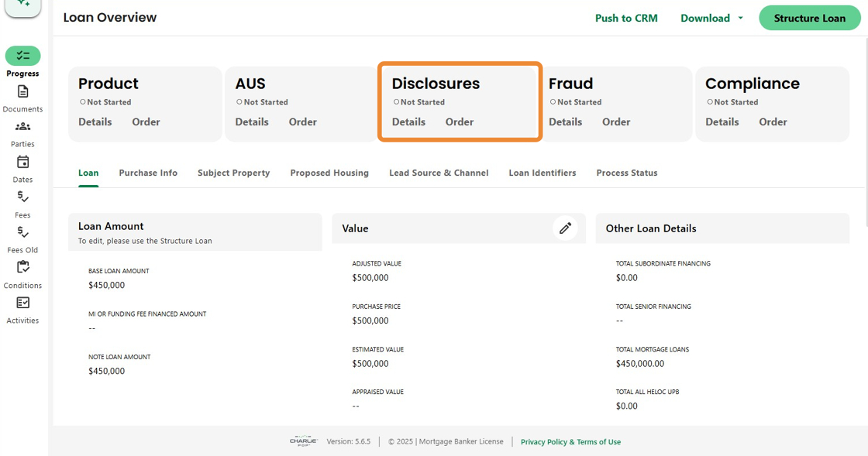Click the Push to CRM button
The width and height of the screenshot is (868, 456).
(x=626, y=18)
